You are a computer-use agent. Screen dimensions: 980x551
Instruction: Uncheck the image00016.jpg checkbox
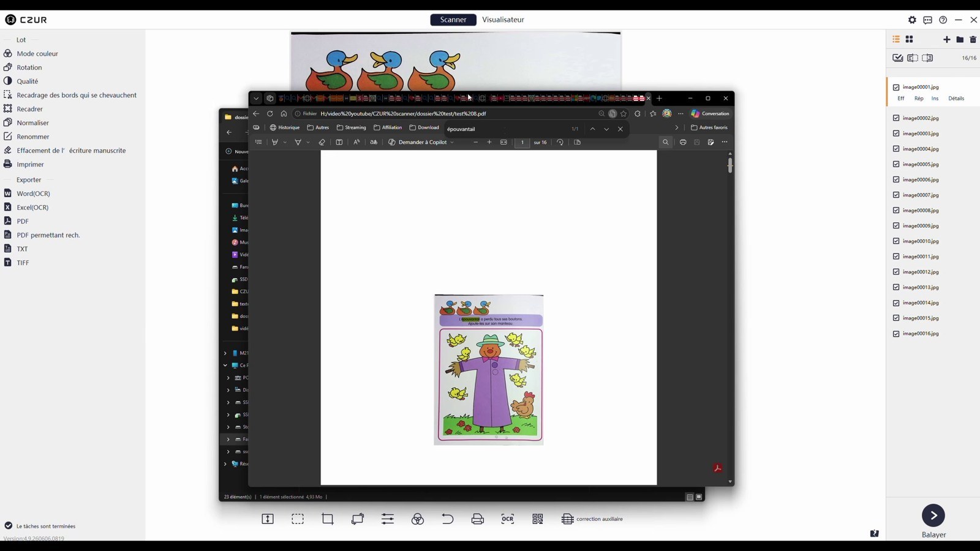(897, 334)
